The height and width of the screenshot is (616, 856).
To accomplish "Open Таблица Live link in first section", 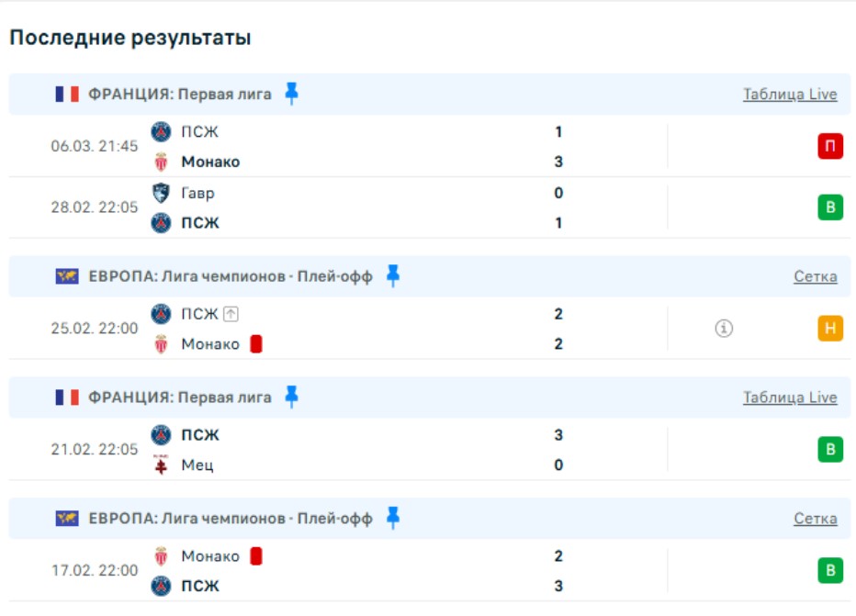I will [x=790, y=94].
